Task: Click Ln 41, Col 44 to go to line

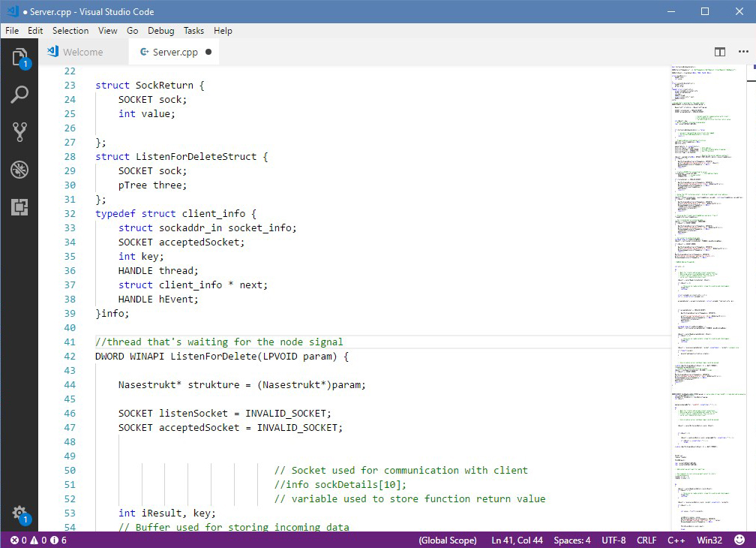Action: coord(516,540)
